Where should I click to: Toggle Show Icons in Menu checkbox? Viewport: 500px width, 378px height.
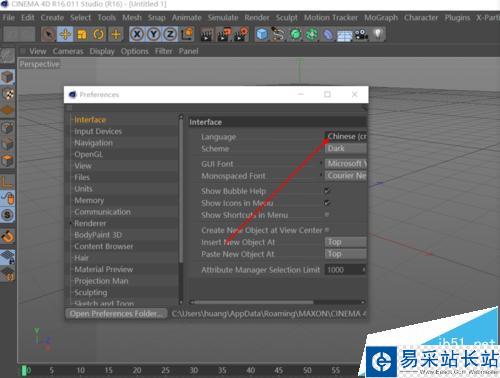(x=327, y=203)
